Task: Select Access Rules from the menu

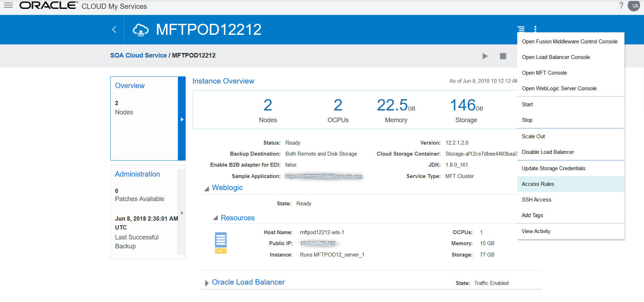Action: [x=538, y=184]
